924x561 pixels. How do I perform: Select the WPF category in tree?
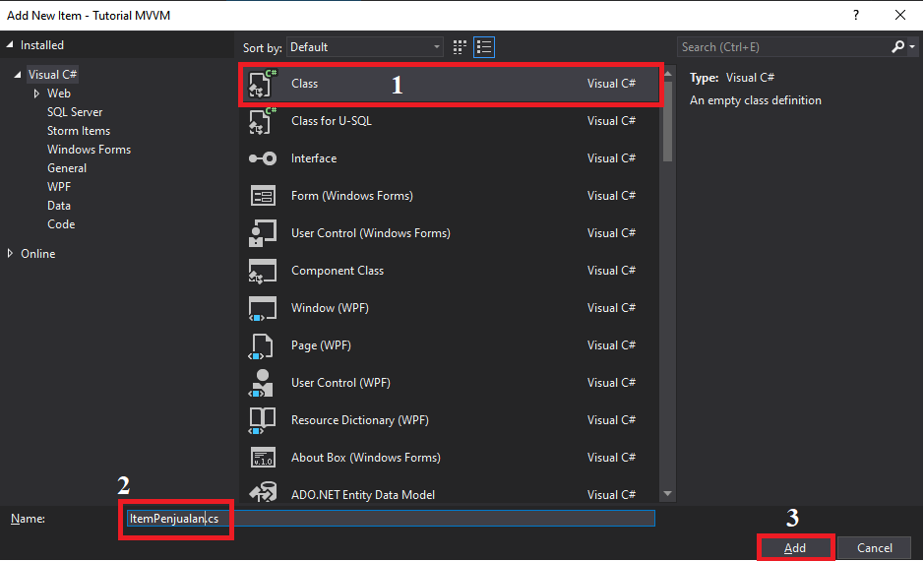click(x=59, y=187)
